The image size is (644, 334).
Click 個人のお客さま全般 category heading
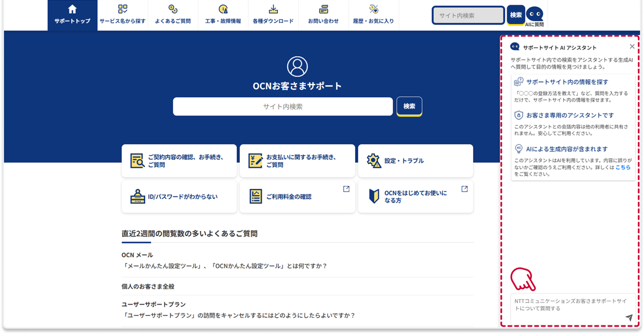pos(148,287)
